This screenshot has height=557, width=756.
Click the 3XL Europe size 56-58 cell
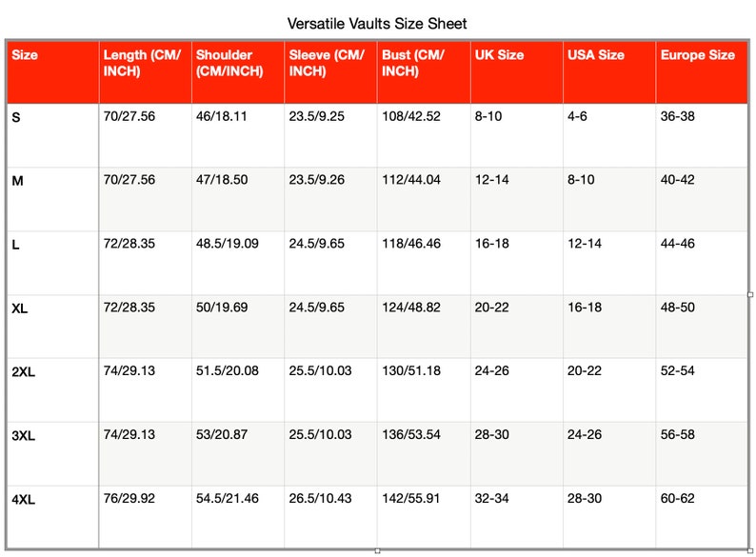(702, 454)
